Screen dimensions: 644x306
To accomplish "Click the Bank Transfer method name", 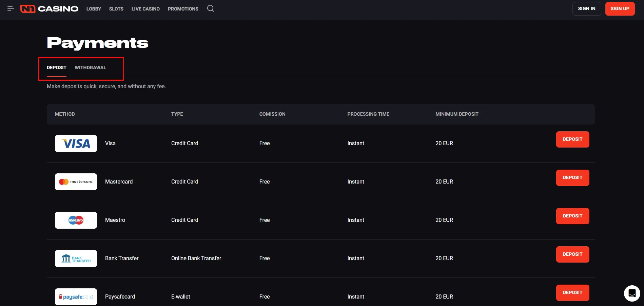I will 122,259.
